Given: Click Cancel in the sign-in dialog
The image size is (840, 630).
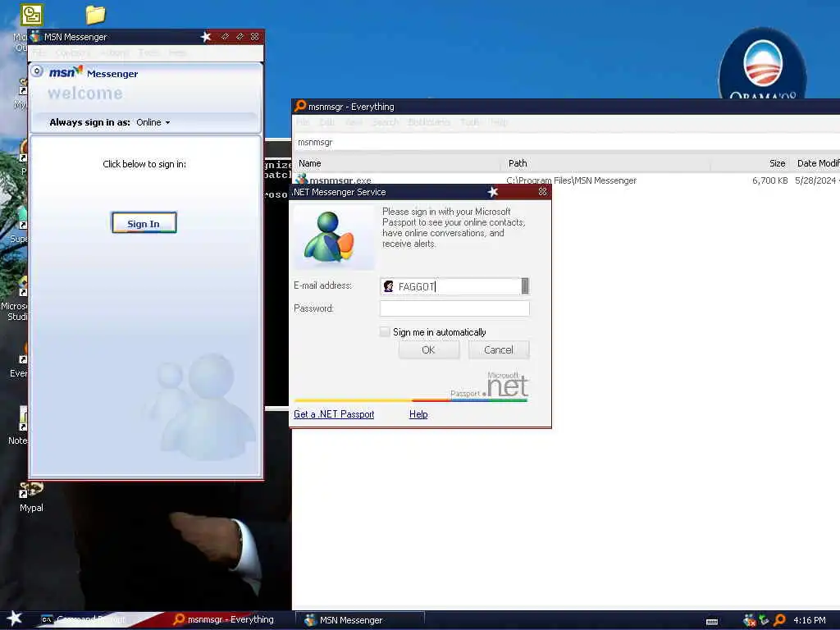Looking at the screenshot, I should 499,349.
